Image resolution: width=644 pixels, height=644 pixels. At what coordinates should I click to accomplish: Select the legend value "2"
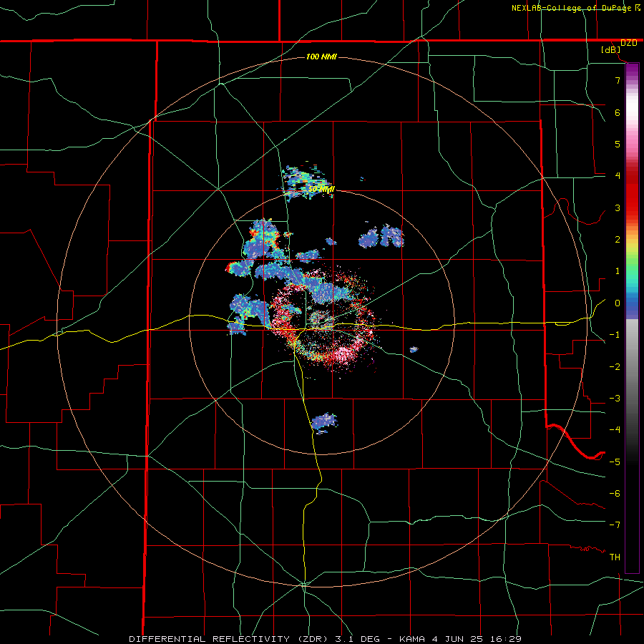[x=618, y=240]
